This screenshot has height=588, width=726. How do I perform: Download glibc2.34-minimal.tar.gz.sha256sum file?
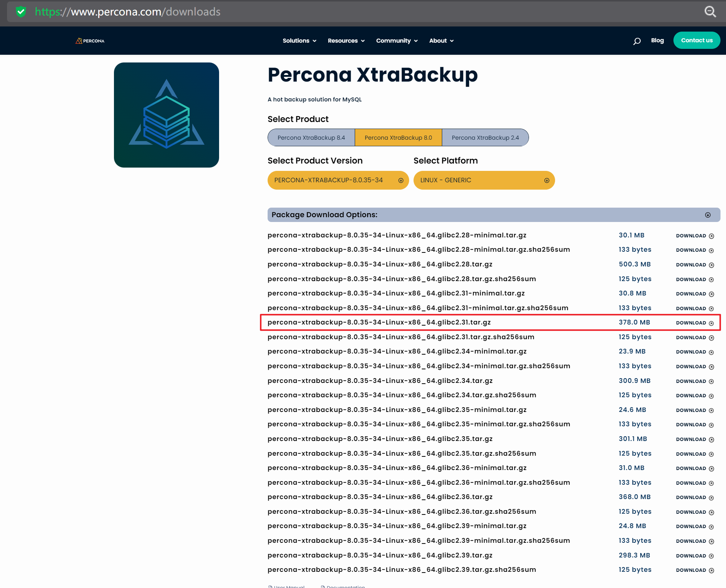(695, 366)
